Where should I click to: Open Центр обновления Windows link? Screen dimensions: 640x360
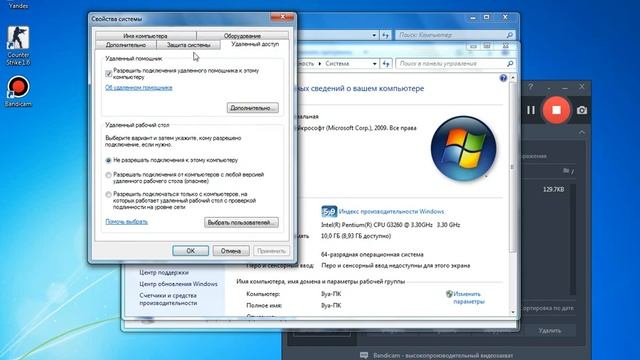[x=178, y=284]
